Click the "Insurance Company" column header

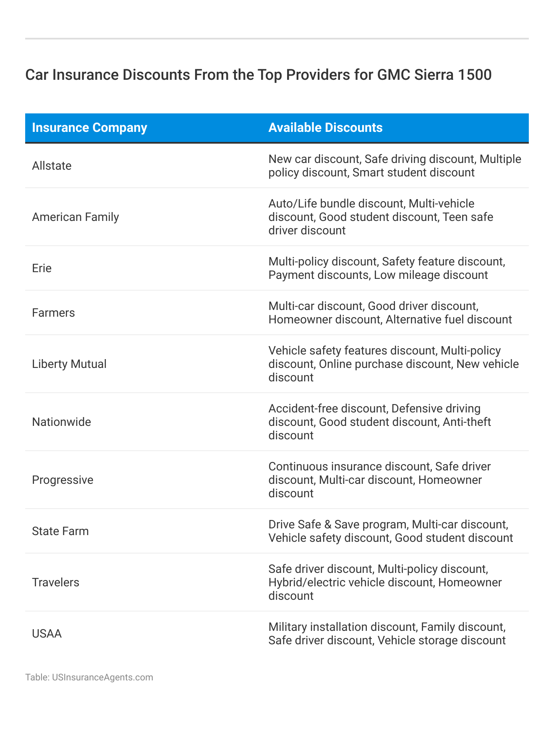click(89, 128)
